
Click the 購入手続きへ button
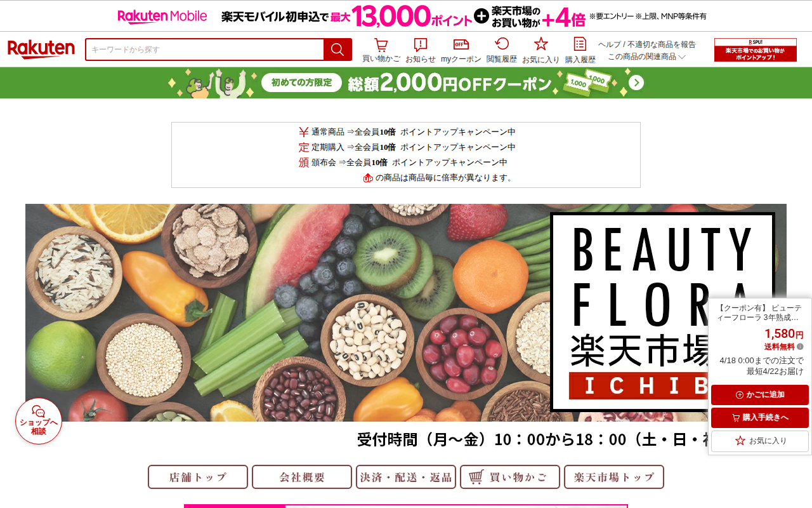760,418
